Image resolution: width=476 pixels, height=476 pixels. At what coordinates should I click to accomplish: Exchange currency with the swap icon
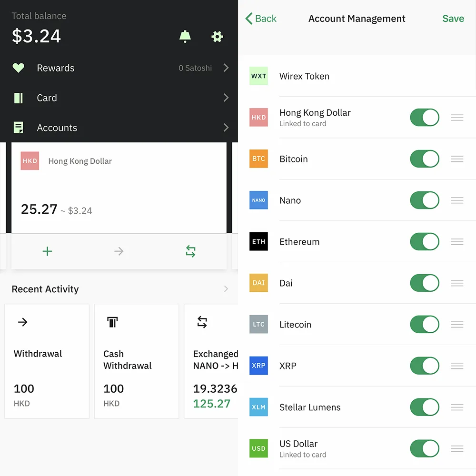coord(191,251)
